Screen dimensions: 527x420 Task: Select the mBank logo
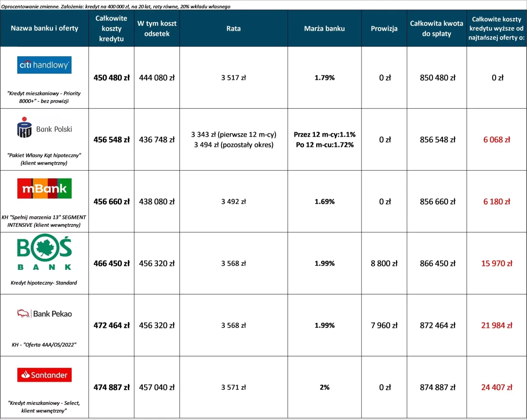coord(44,188)
